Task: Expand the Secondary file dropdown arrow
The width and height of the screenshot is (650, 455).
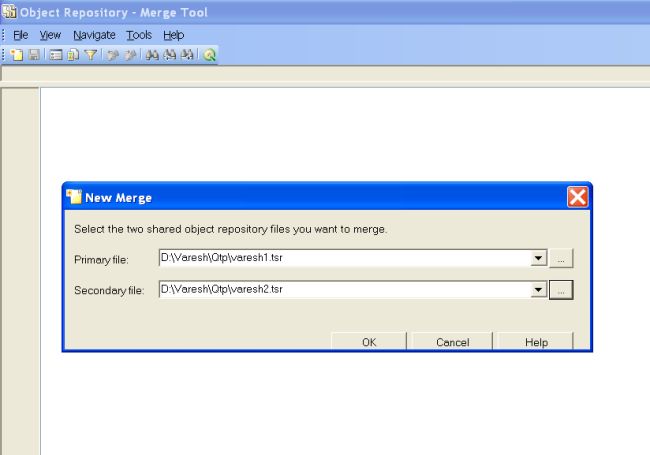Action: tap(538, 290)
